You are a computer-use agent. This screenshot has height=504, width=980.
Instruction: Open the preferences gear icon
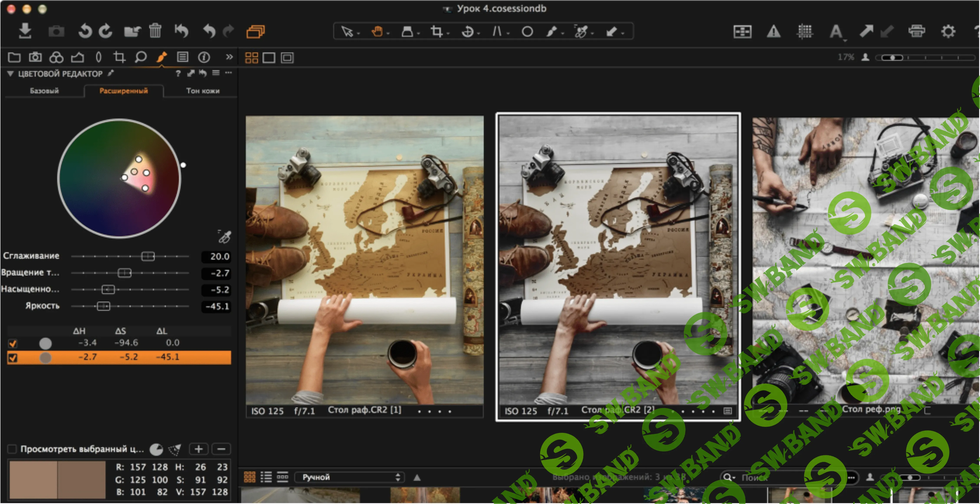click(948, 31)
